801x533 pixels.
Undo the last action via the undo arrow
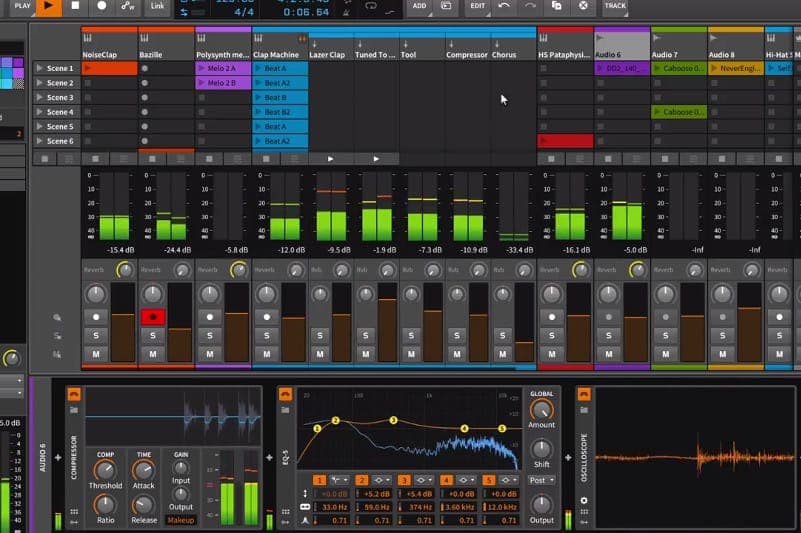point(504,6)
